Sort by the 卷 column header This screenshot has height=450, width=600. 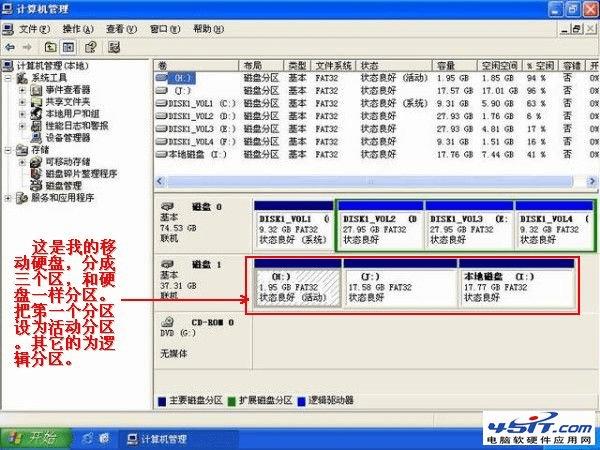[x=196, y=65]
